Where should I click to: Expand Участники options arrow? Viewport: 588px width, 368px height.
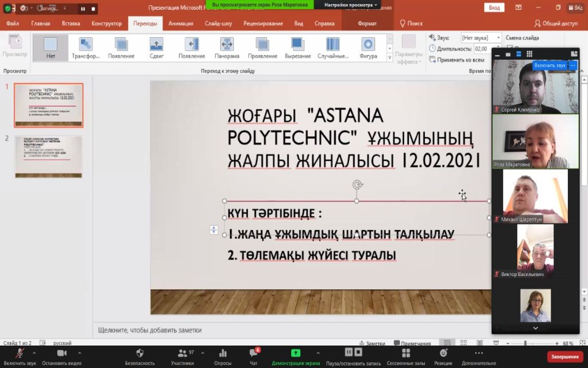[203, 353]
